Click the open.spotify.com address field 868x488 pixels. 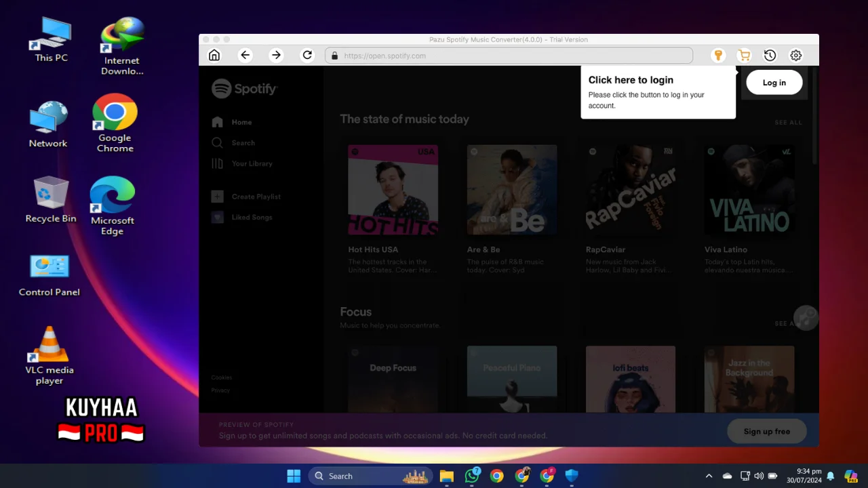click(509, 56)
